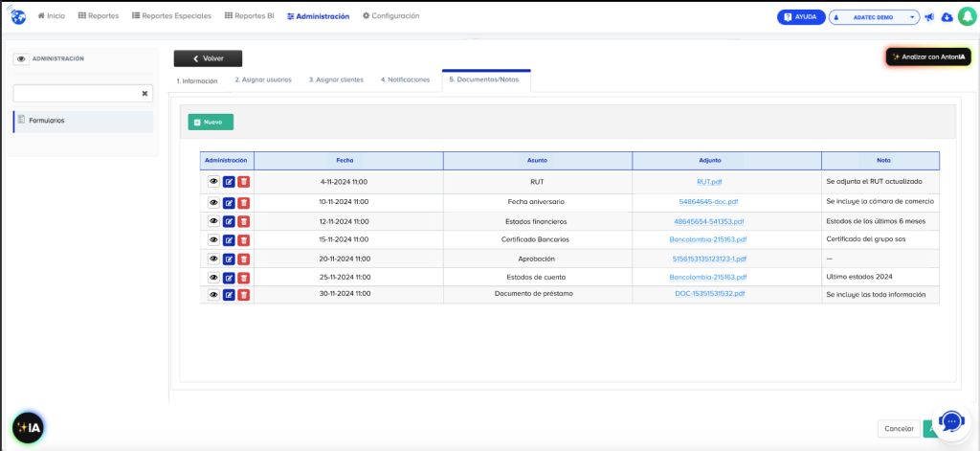View the Aprobación row
The image size is (980, 451).
coord(213,259)
